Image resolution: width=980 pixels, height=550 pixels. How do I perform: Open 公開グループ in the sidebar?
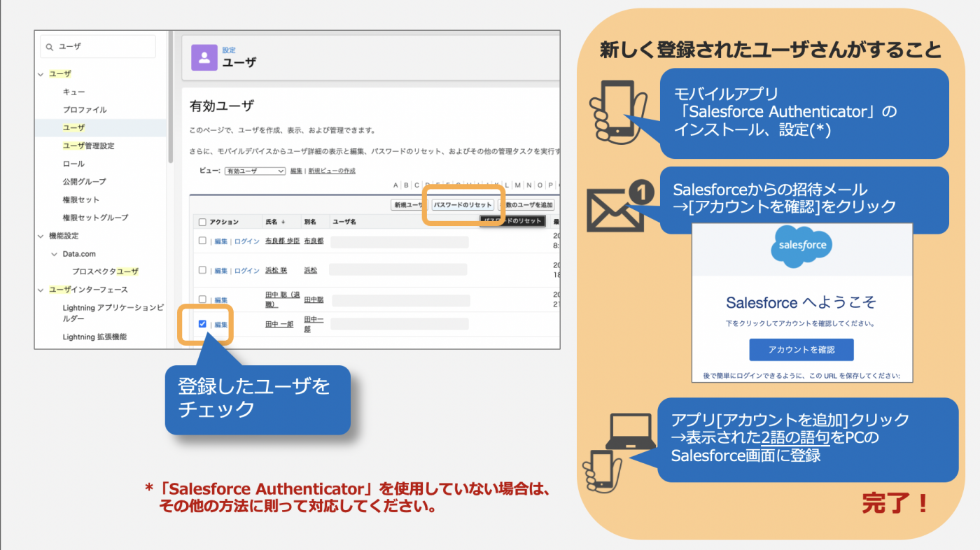pos(85,182)
